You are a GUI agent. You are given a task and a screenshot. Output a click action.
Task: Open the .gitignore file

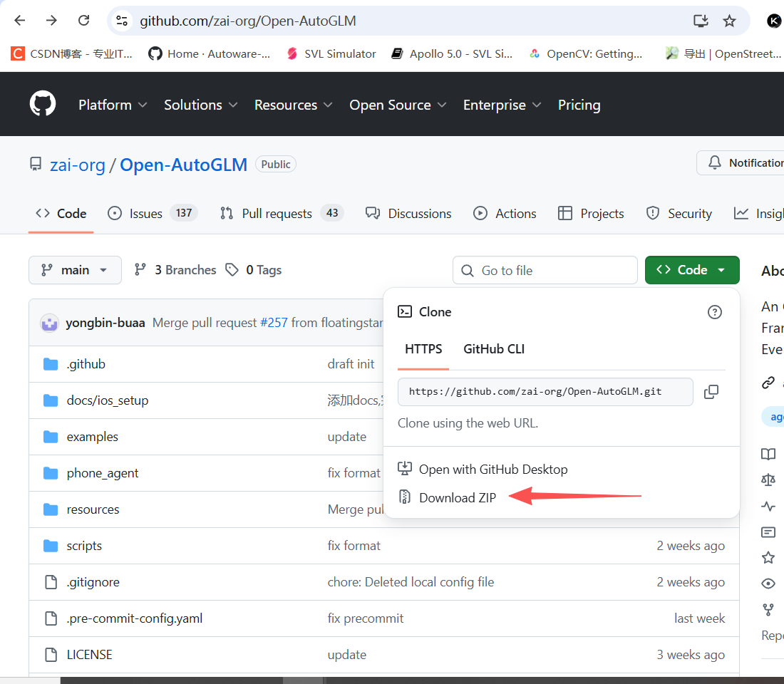[93, 582]
